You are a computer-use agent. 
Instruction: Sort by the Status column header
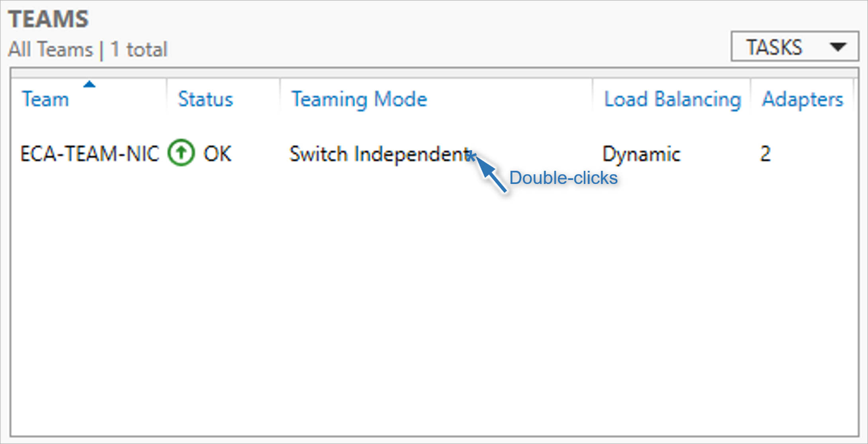click(205, 99)
